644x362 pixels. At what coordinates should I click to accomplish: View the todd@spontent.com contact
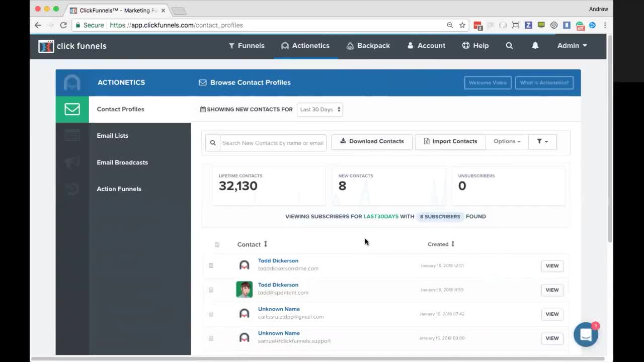point(552,290)
